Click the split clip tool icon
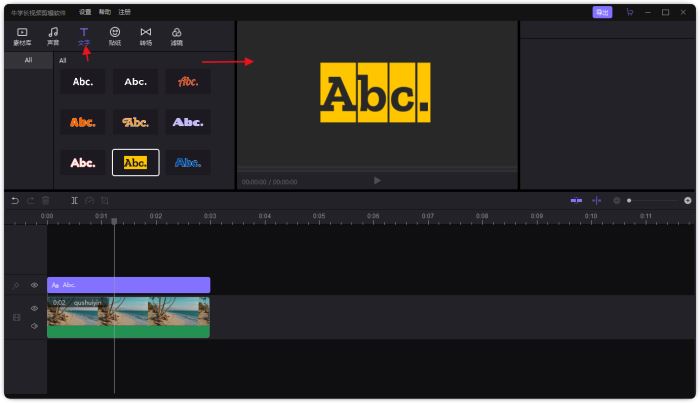This screenshot has height=403, width=700. pos(75,201)
